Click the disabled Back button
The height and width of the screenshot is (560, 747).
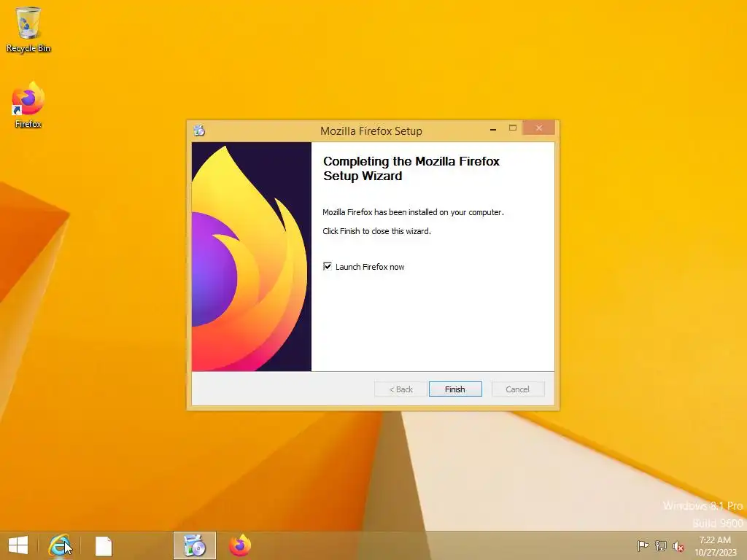point(400,389)
